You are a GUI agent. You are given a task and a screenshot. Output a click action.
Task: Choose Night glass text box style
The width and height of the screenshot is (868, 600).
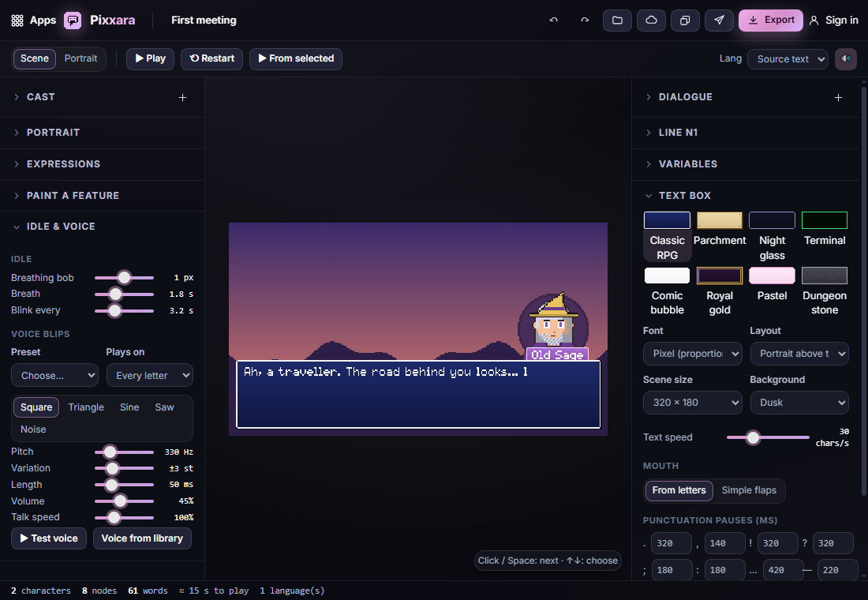[773, 236]
